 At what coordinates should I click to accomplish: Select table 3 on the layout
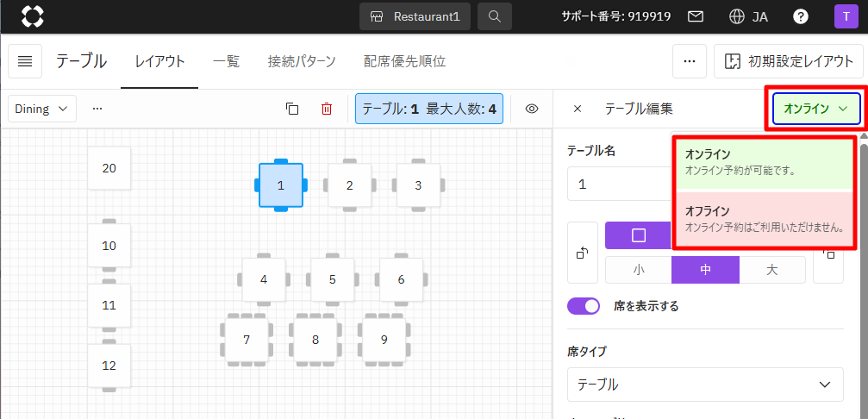click(x=418, y=185)
